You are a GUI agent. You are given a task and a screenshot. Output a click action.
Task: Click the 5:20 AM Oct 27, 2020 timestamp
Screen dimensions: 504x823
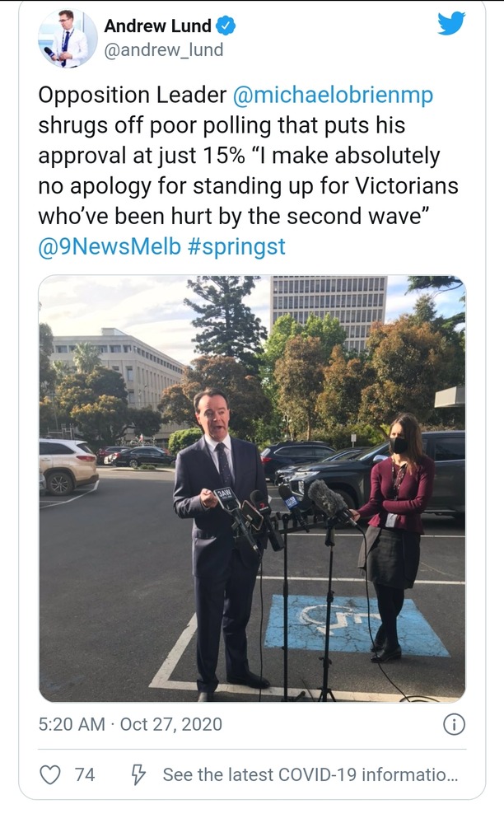(130, 724)
